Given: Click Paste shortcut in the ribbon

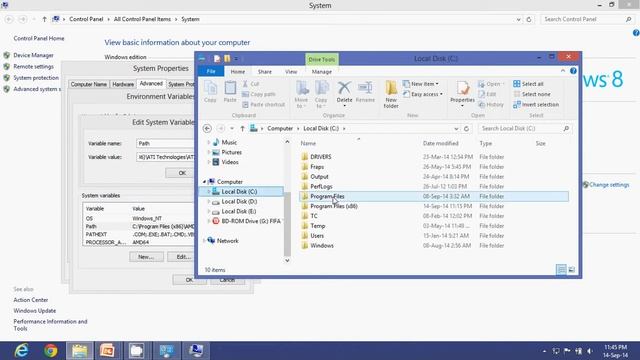Looking at the screenshot, I should tap(263, 104).
